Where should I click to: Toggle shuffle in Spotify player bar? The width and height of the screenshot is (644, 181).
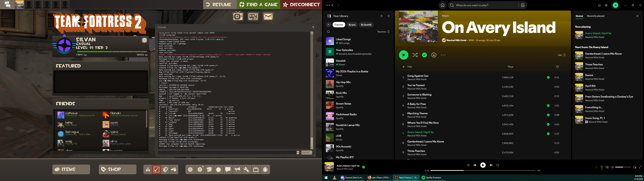point(468,165)
